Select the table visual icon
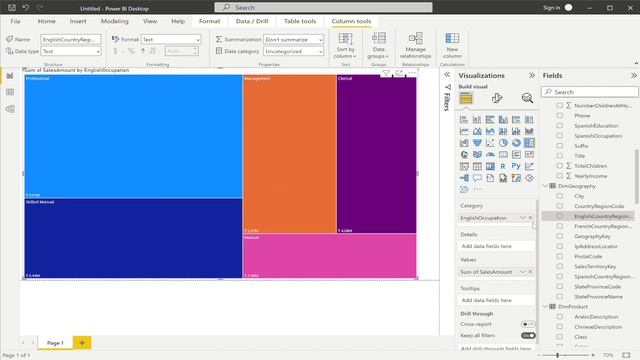This screenshot has height=360, width=640. pyautogui.click(x=477, y=167)
